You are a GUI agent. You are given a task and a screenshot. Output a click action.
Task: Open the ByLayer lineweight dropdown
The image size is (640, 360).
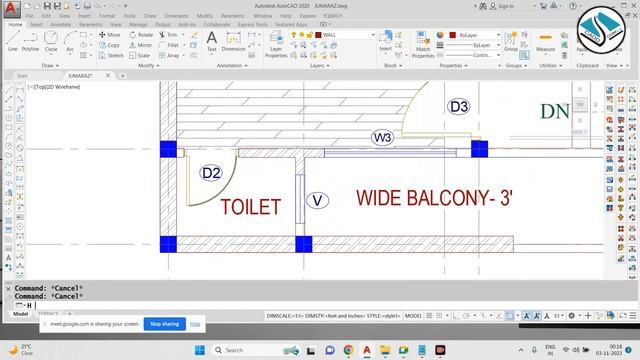(x=498, y=45)
